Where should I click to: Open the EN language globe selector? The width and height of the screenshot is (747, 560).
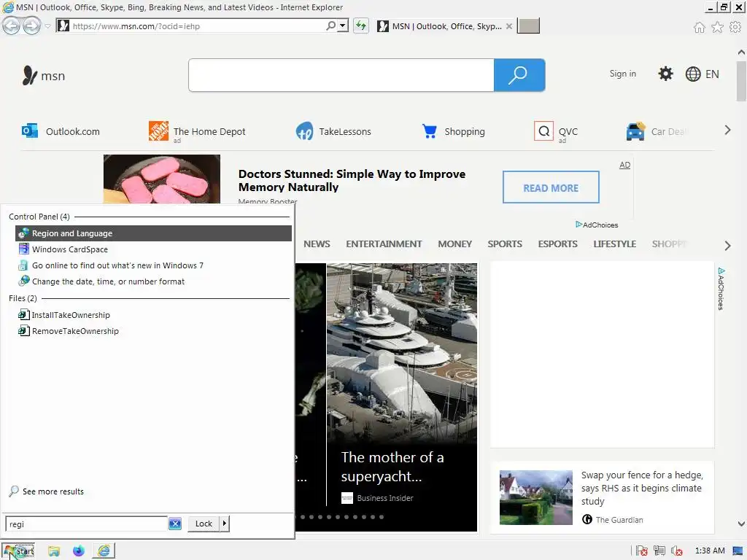[703, 74]
